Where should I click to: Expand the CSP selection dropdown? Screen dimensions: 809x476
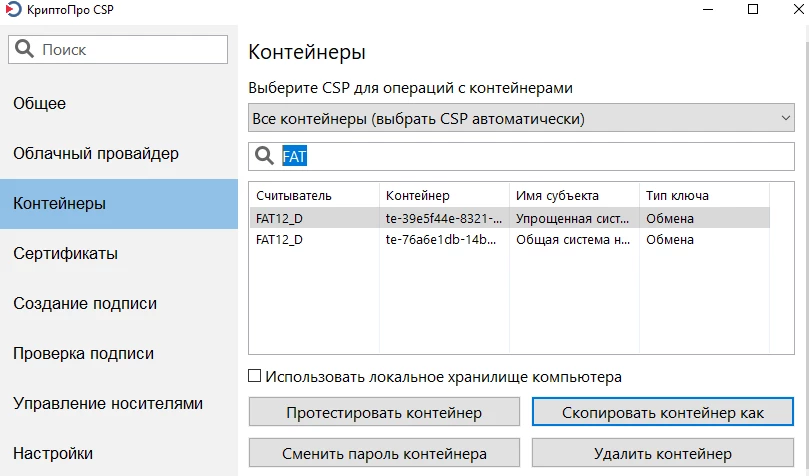click(521, 119)
